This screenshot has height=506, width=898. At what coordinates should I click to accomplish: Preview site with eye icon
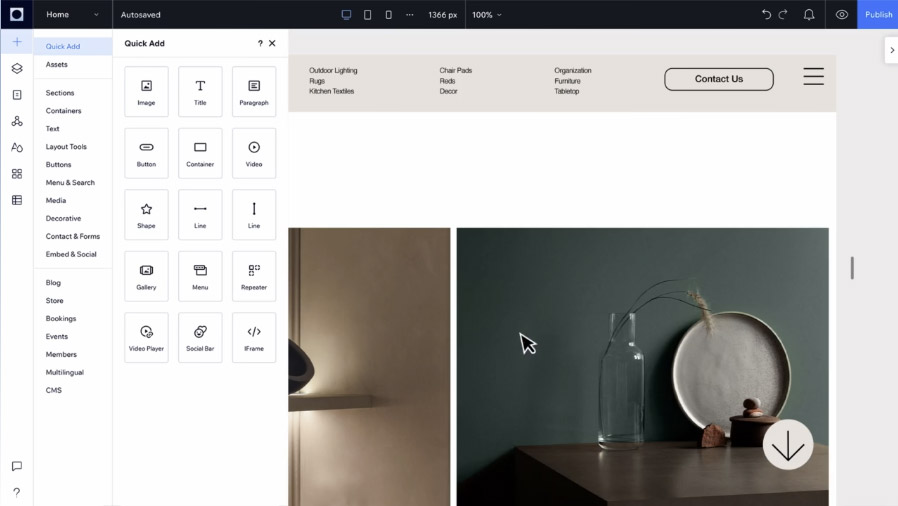(x=841, y=15)
